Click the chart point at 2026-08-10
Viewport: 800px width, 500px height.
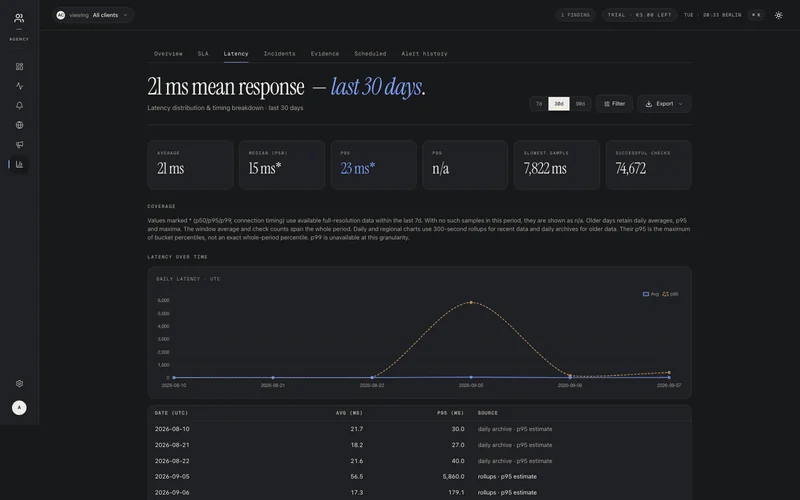tap(174, 378)
